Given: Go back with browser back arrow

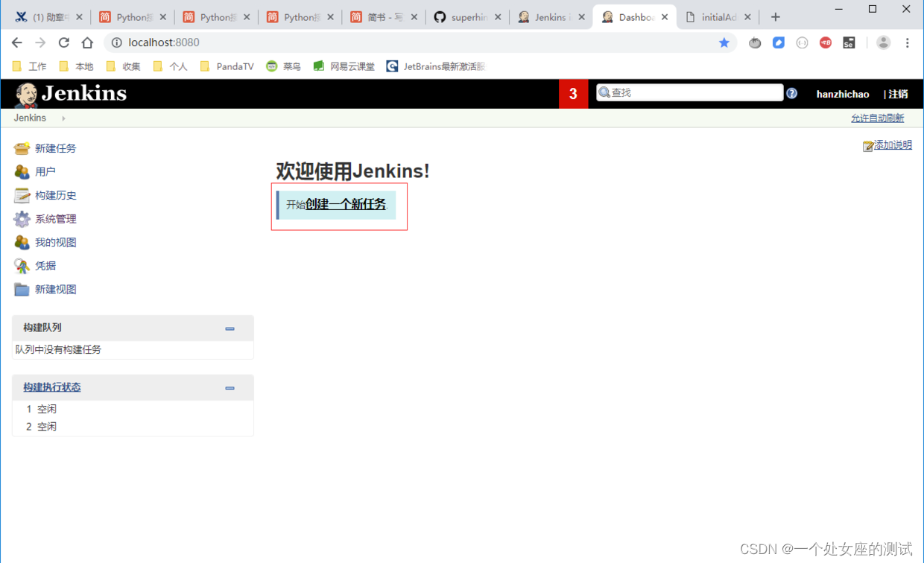Looking at the screenshot, I should (16, 42).
